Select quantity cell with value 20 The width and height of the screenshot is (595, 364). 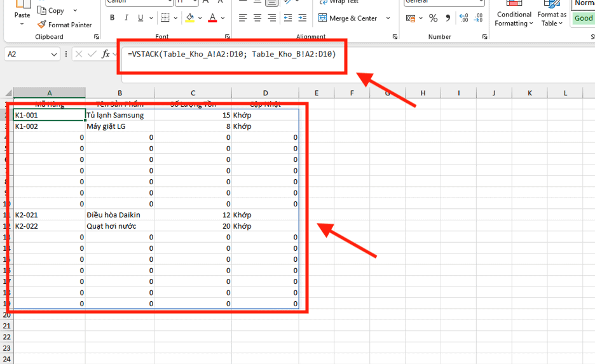pyautogui.click(x=193, y=226)
